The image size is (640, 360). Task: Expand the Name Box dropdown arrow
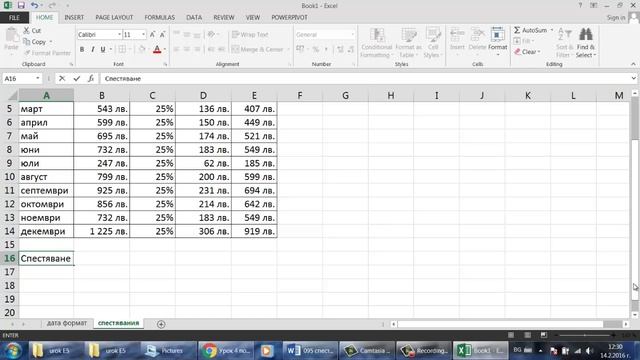[38, 78]
